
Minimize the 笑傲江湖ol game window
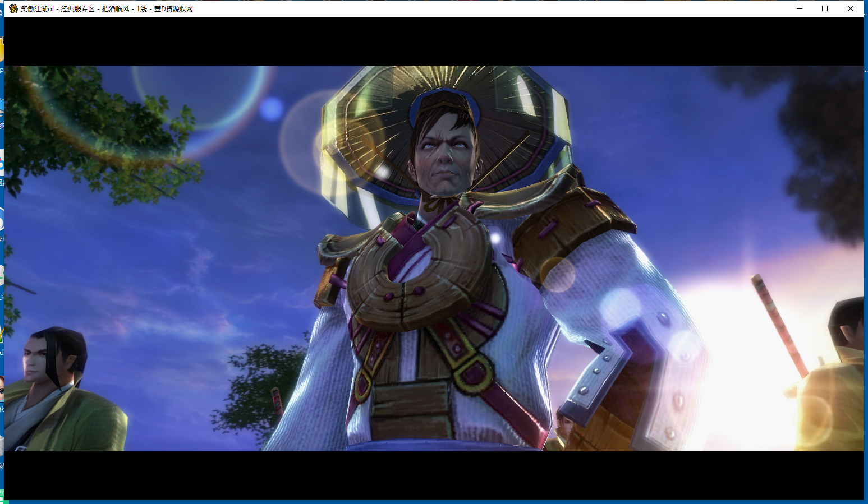(x=799, y=8)
